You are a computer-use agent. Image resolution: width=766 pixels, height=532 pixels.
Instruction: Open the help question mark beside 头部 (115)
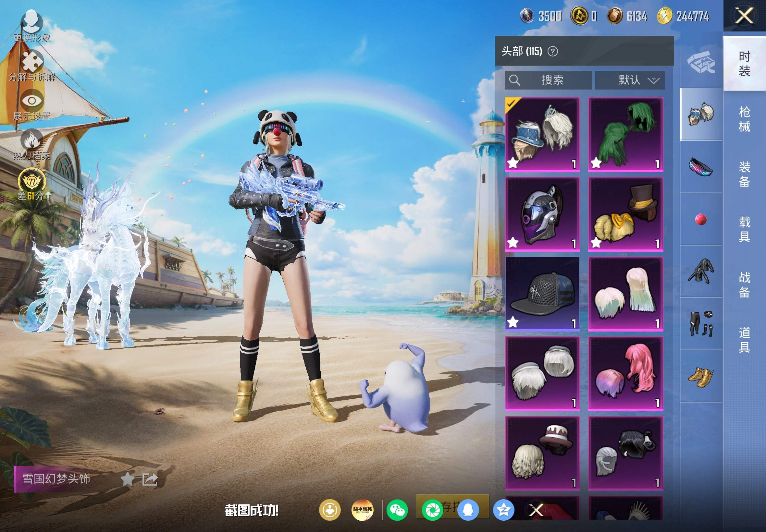[x=552, y=51]
